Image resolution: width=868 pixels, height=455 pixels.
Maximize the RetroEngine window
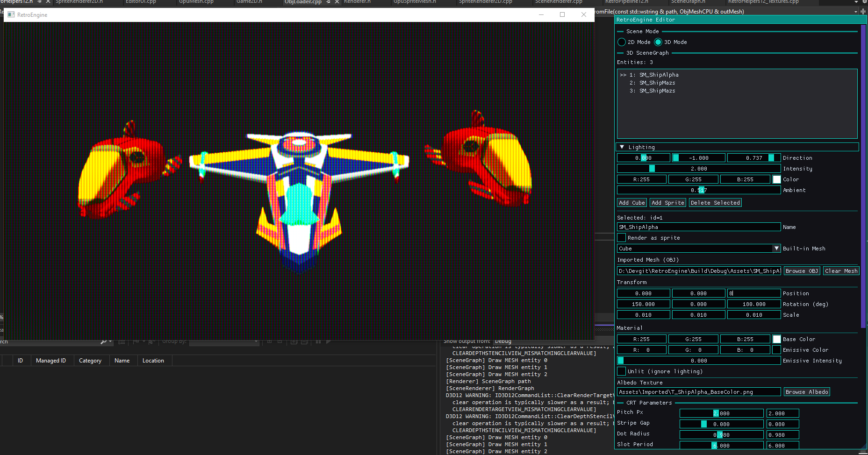coord(562,15)
